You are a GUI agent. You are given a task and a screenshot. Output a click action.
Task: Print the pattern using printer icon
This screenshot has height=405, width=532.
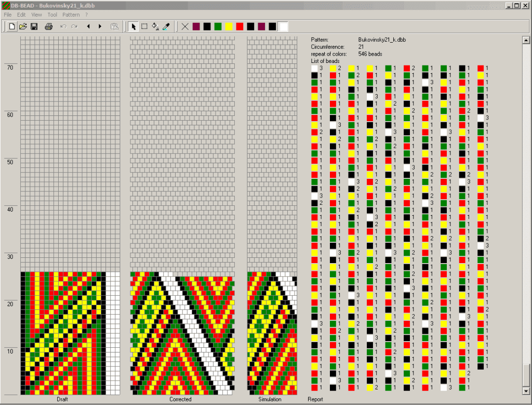48,27
